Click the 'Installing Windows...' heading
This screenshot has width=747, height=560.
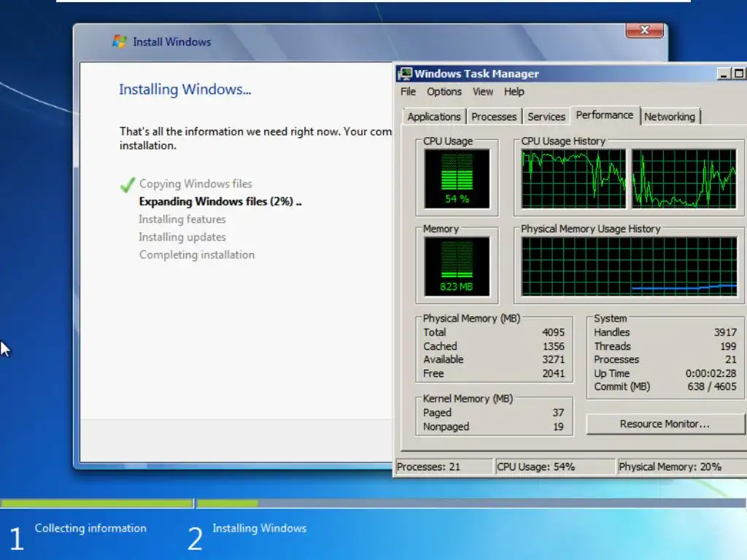(185, 90)
